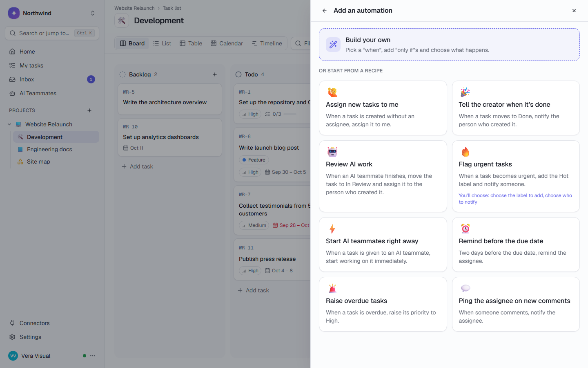The image size is (588, 368).
Task: Open the Inbox in the sidebar
Action: pos(52,79)
